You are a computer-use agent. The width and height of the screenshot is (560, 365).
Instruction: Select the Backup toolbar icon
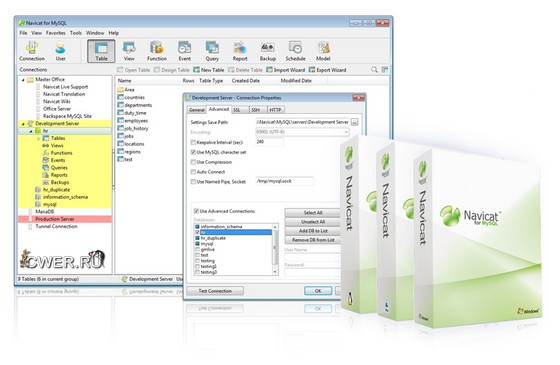click(x=268, y=51)
